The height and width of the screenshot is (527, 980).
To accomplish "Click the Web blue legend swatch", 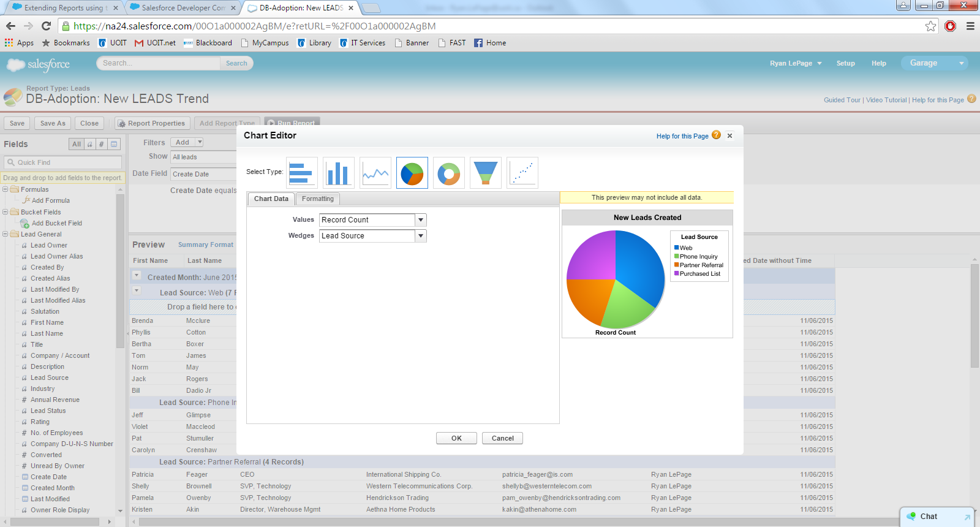I will [677, 248].
